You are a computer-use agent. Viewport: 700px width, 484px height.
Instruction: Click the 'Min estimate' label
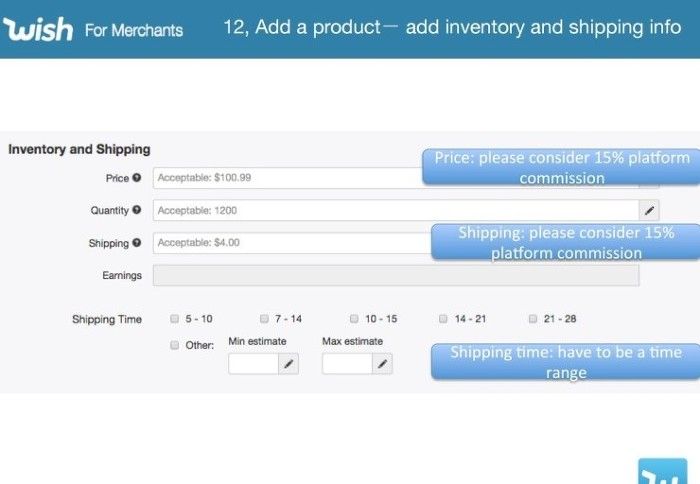coord(257,341)
